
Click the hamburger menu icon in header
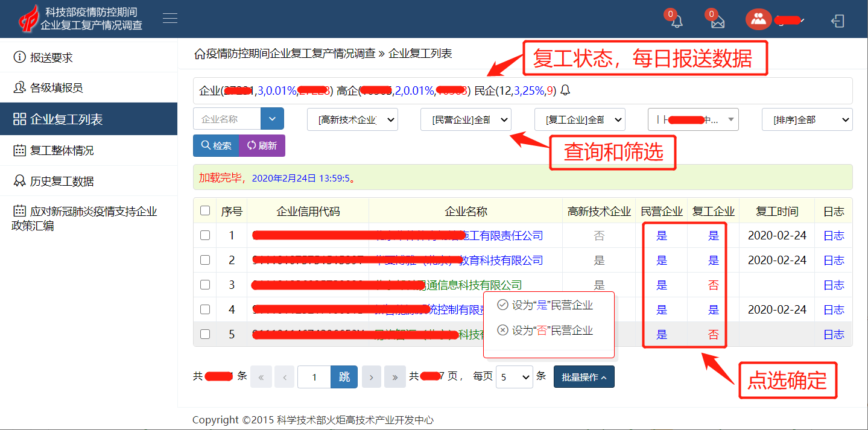click(170, 19)
